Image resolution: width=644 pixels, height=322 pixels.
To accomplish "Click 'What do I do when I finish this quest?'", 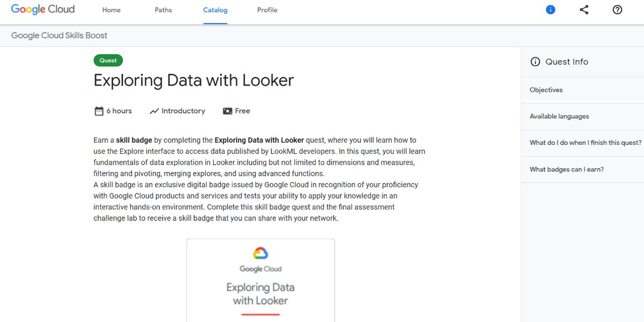I will (585, 143).
